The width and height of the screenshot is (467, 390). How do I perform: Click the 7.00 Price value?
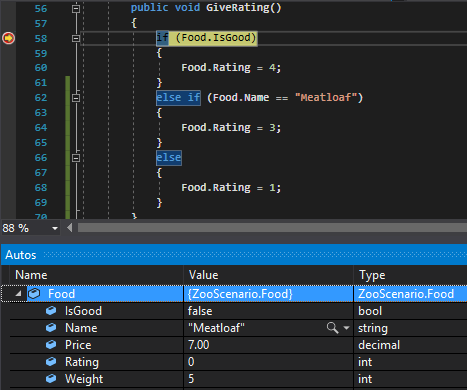[199, 345]
